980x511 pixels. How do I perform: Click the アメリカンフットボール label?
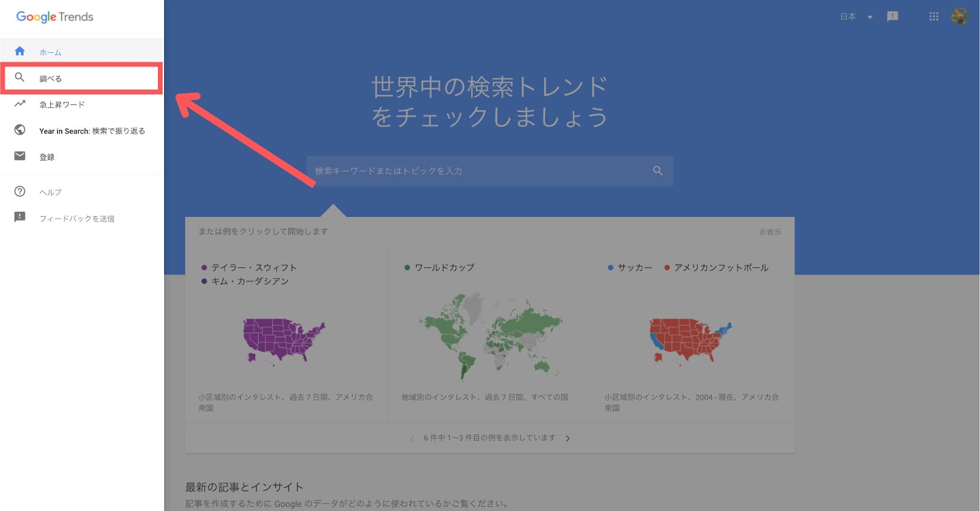(721, 268)
